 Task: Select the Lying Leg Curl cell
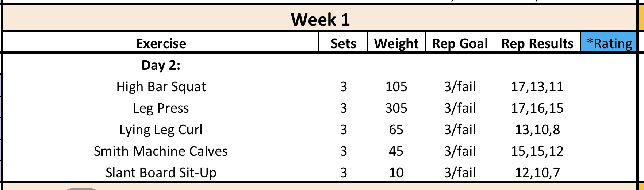coord(161,129)
